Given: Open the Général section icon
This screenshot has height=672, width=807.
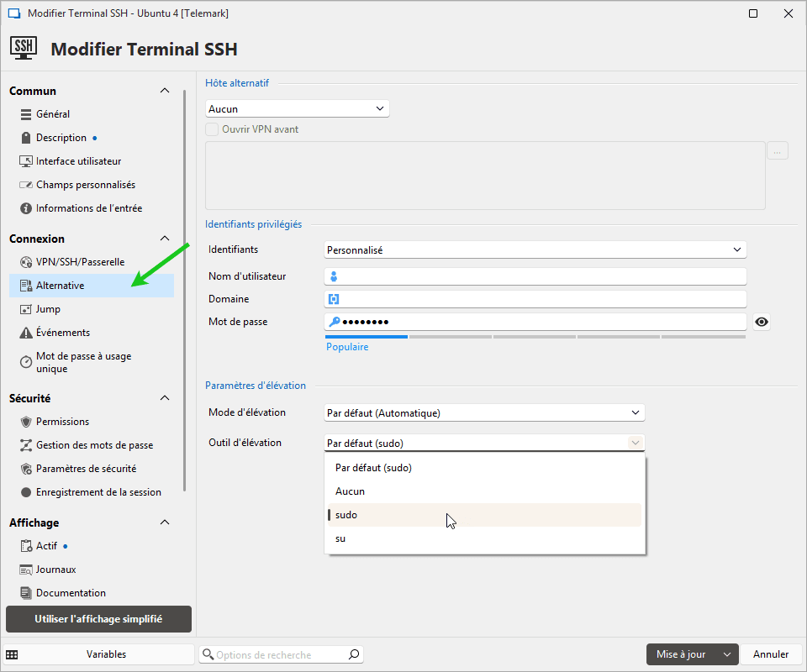Looking at the screenshot, I should pos(26,114).
